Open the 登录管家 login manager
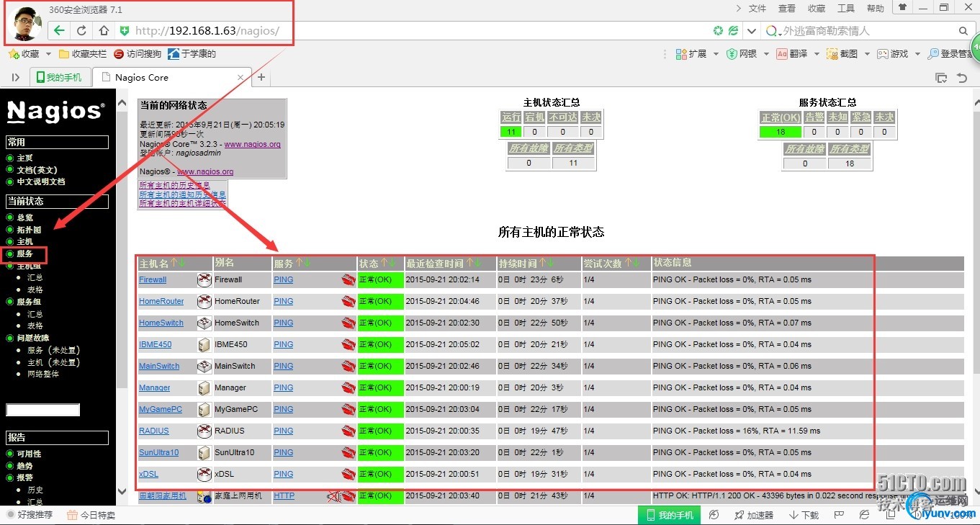Viewport: 980px width, 525px height. tap(950, 54)
